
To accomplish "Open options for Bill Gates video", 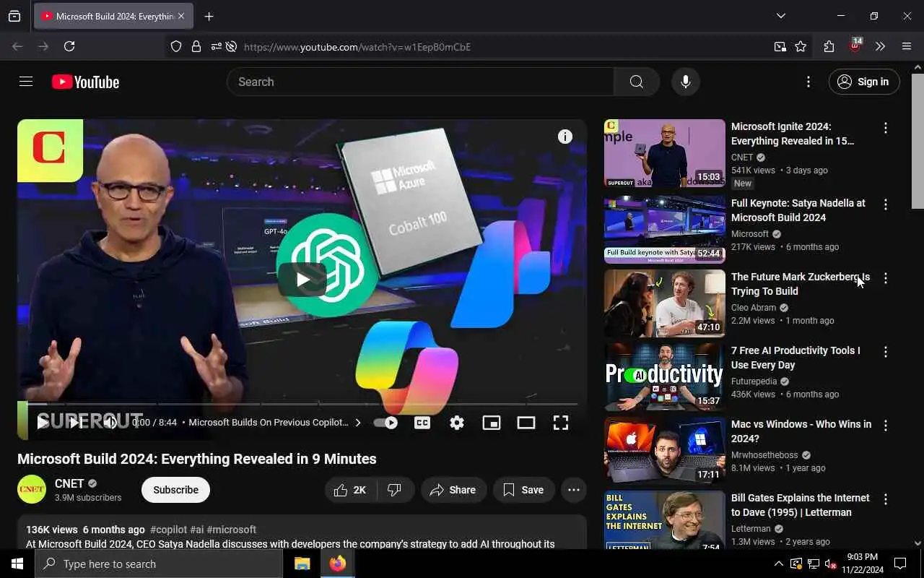I will (x=886, y=499).
